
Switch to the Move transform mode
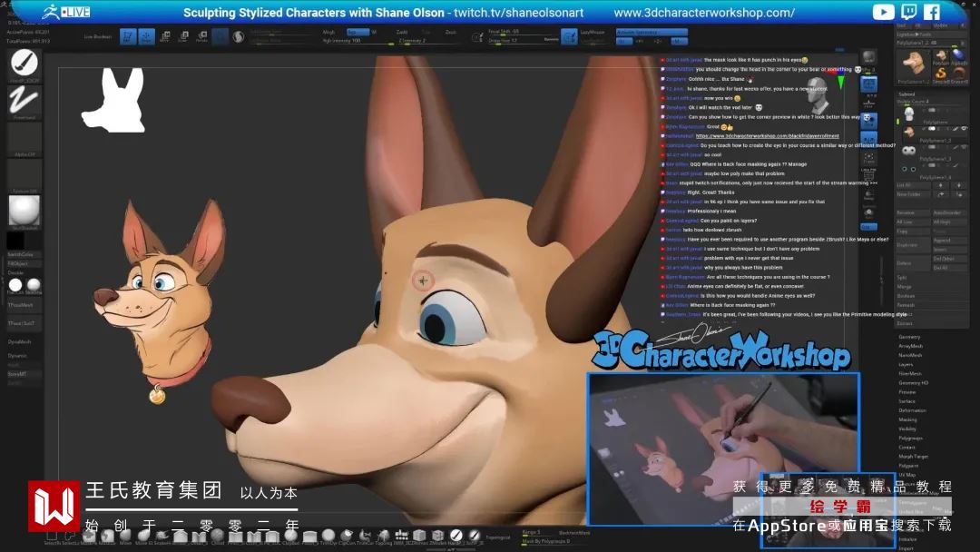tap(165, 37)
